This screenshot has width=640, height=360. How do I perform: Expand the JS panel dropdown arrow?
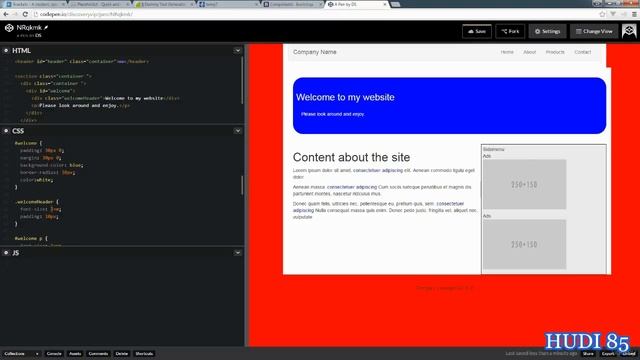pos(238,253)
